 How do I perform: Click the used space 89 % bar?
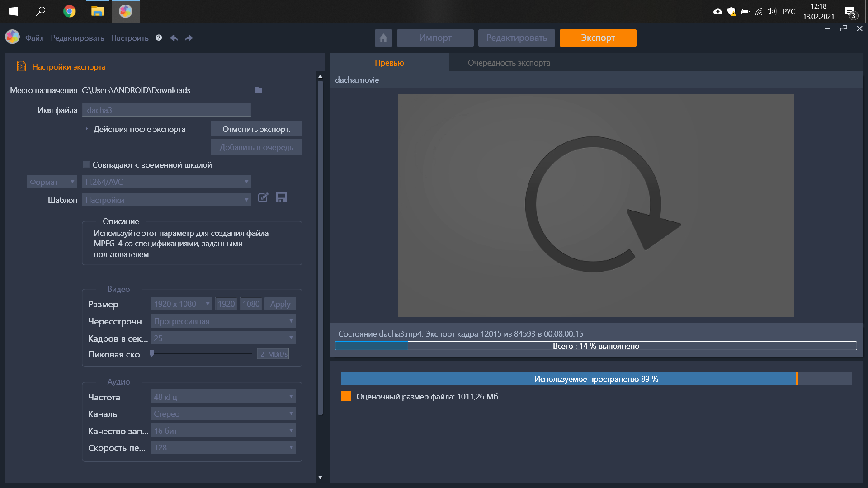tap(596, 379)
